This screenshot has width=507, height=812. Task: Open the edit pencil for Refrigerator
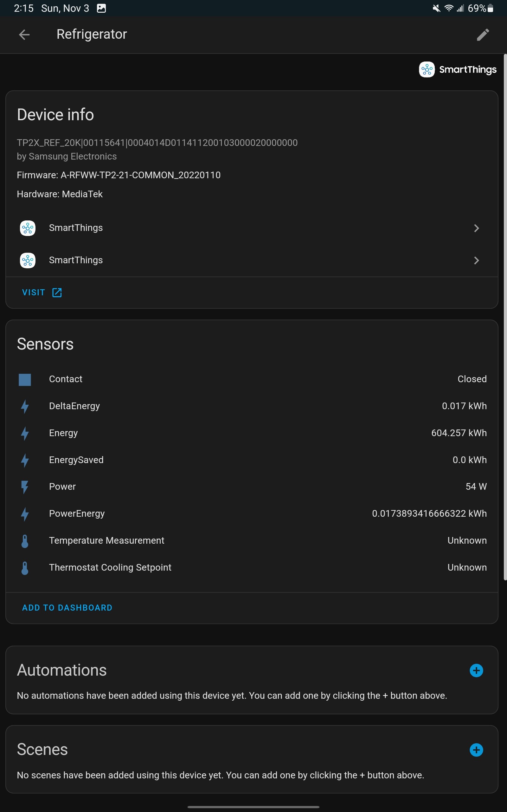click(x=483, y=35)
